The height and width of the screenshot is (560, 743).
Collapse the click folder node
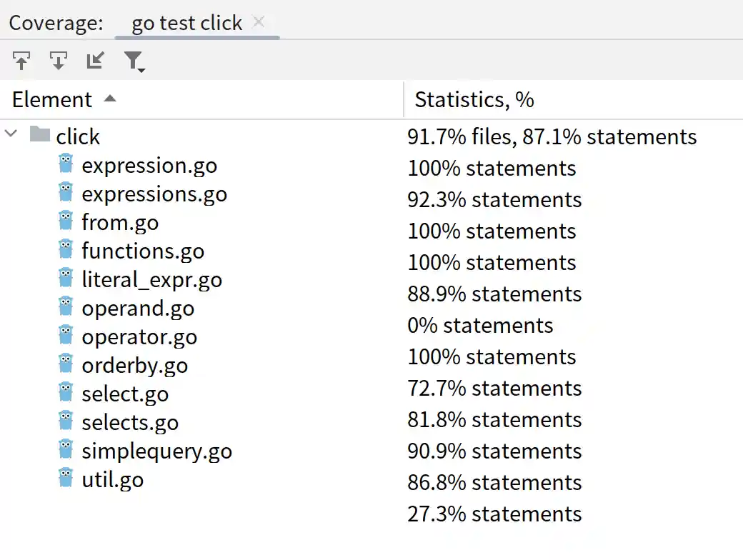pos(11,134)
